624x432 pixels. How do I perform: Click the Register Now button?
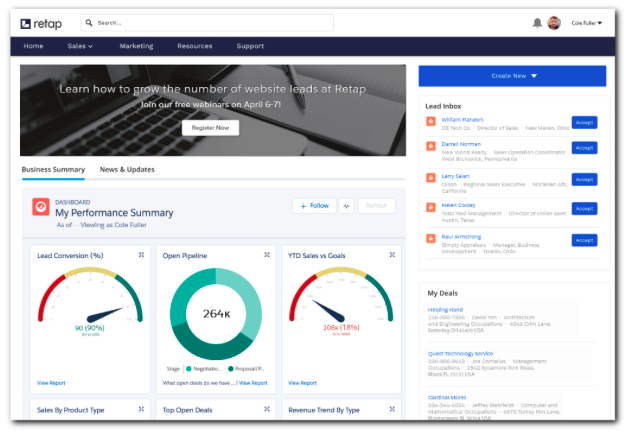[210, 128]
